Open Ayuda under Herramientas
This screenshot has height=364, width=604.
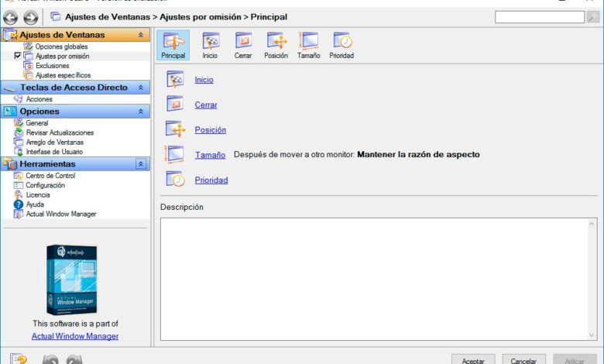pyautogui.click(x=35, y=204)
